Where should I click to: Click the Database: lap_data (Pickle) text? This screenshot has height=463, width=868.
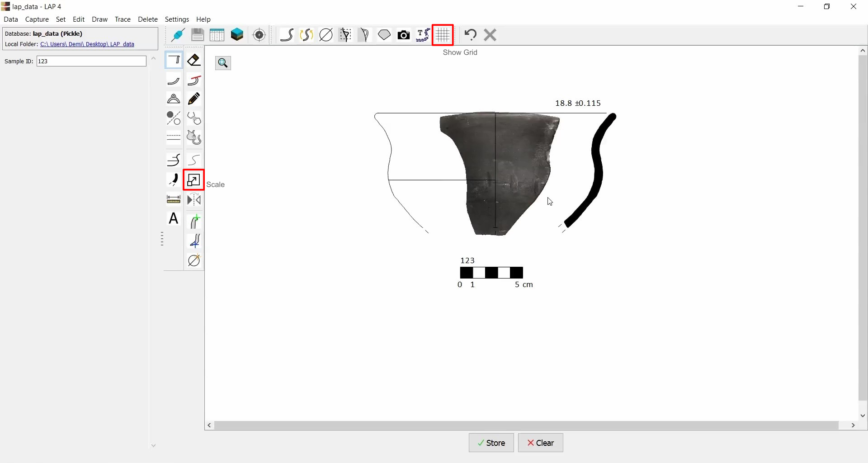point(43,33)
